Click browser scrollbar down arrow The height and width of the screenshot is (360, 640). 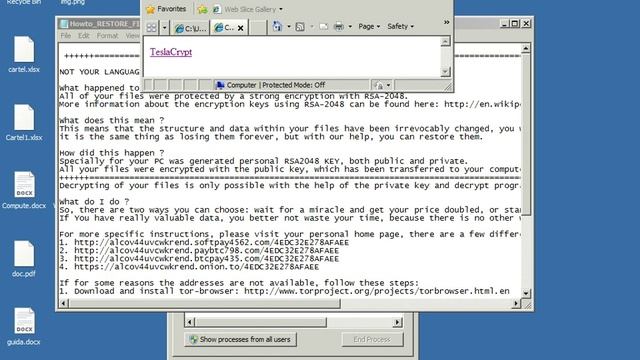point(445,72)
